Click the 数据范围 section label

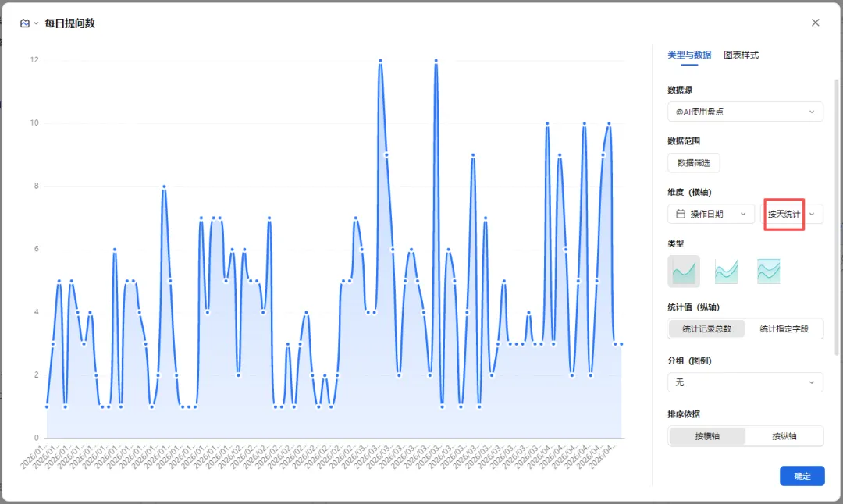(684, 140)
